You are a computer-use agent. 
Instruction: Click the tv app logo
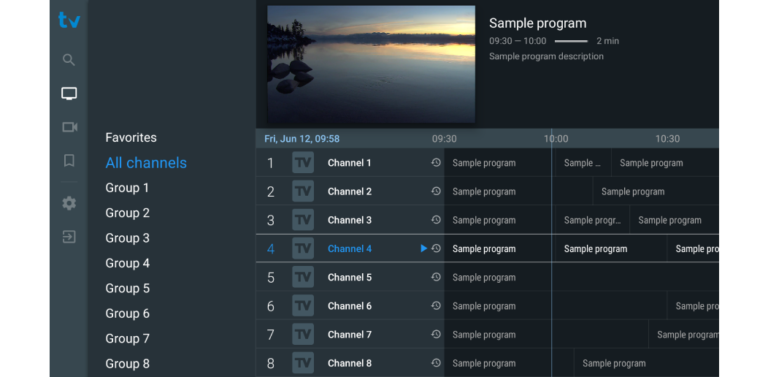[69, 20]
